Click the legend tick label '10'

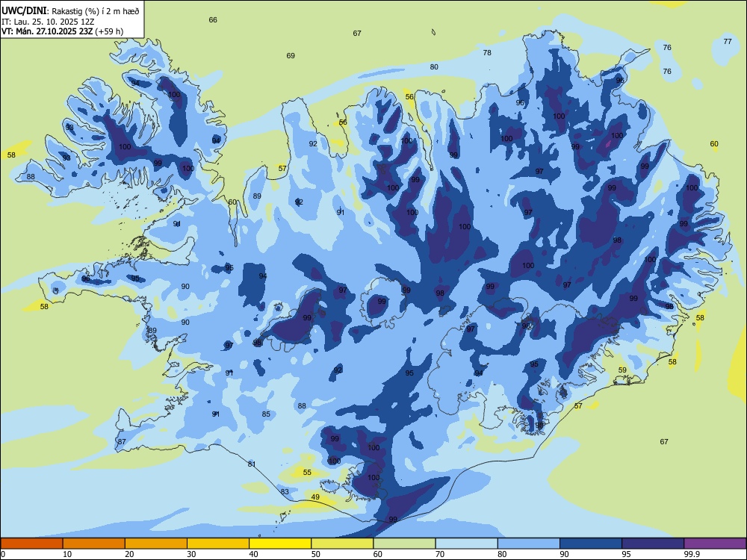[x=67, y=554]
